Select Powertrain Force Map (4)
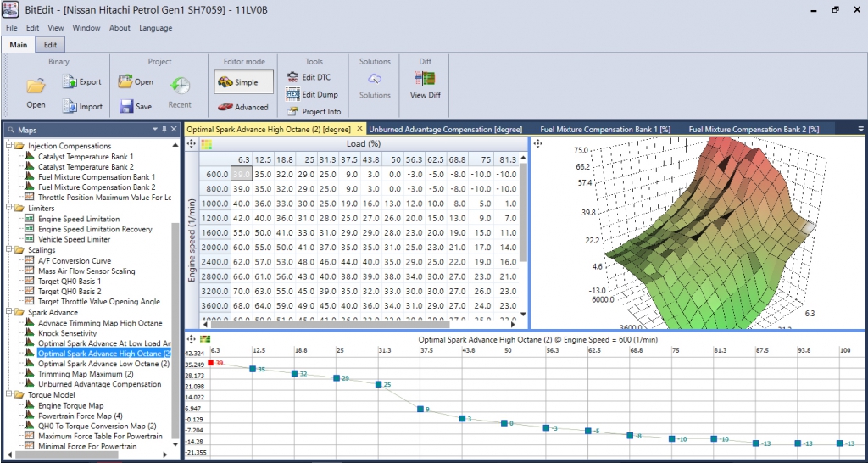 (x=81, y=416)
